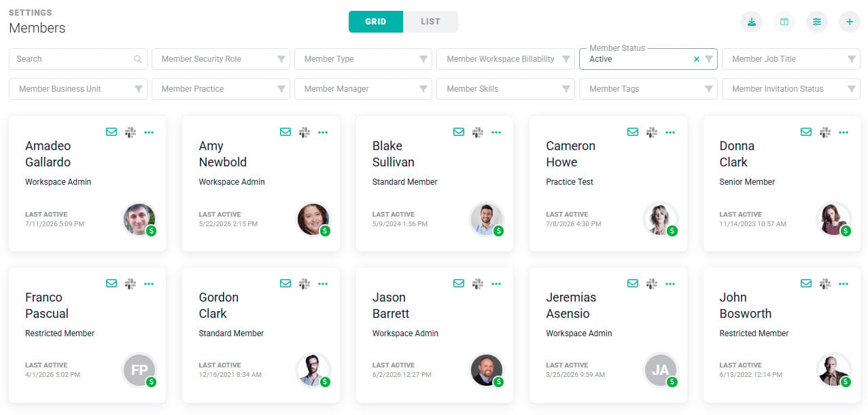Click the Search input field
Image resolution: width=868 pixels, height=415 pixels.
click(78, 59)
